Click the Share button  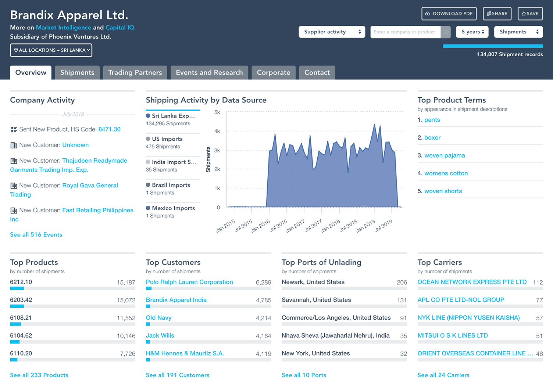coord(497,14)
